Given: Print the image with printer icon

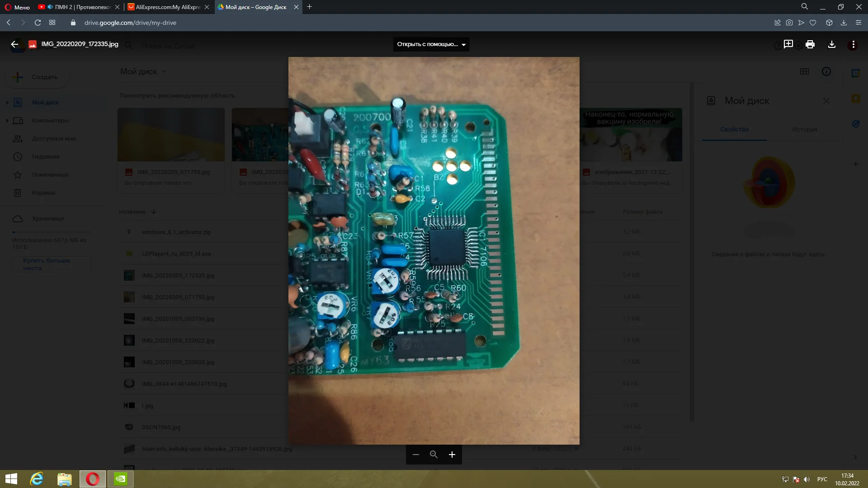Looking at the screenshot, I should point(810,44).
